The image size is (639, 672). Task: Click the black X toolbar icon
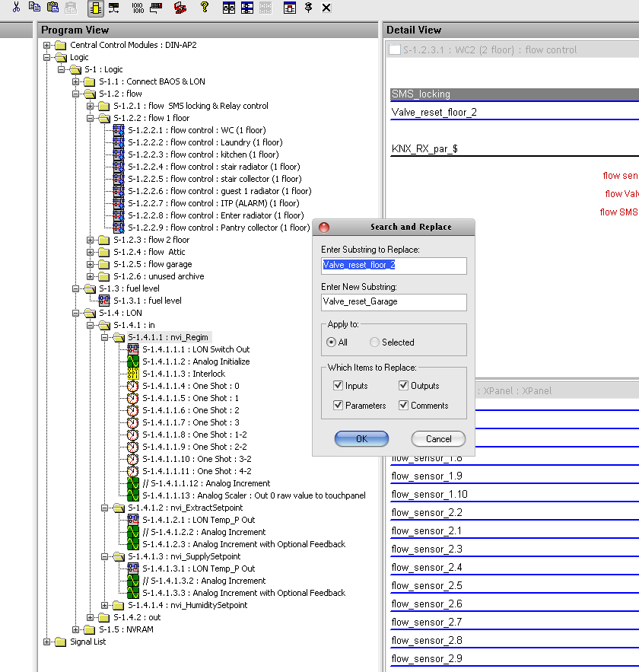(326, 8)
